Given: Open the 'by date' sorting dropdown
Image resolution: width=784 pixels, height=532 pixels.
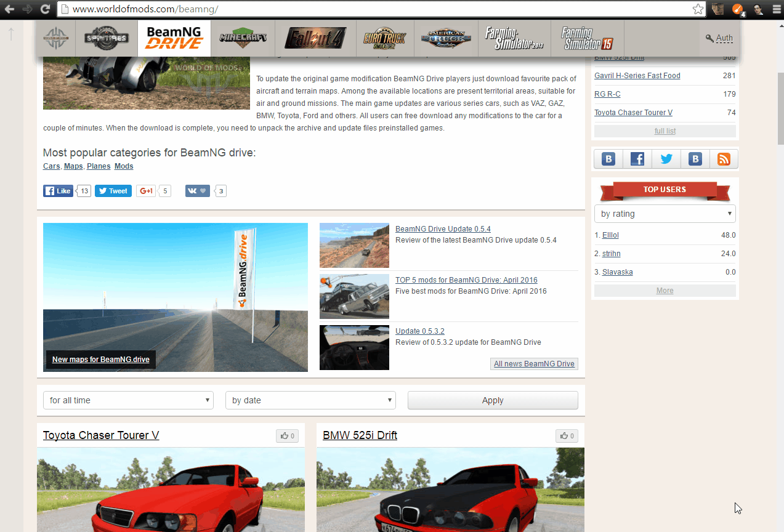Looking at the screenshot, I should (x=310, y=400).
